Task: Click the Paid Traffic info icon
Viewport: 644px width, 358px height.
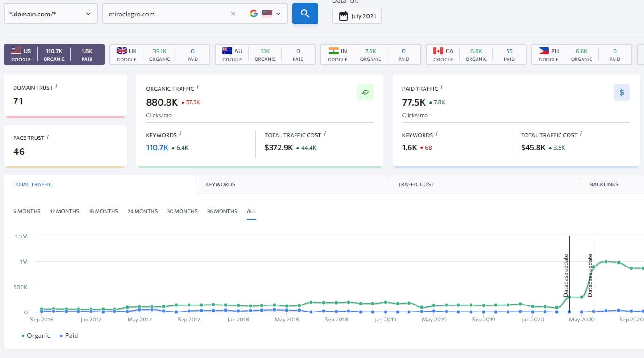Action: (x=442, y=87)
